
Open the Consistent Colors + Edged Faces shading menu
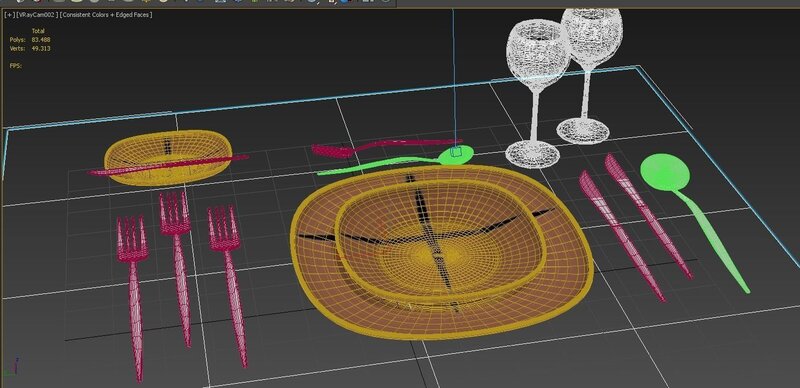coord(106,15)
